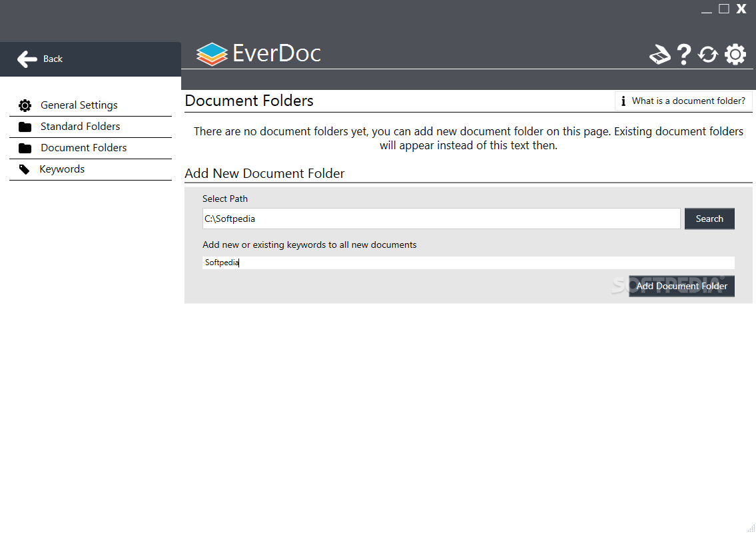Focus the Select Path input field
The width and height of the screenshot is (756, 533).
[441, 219]
